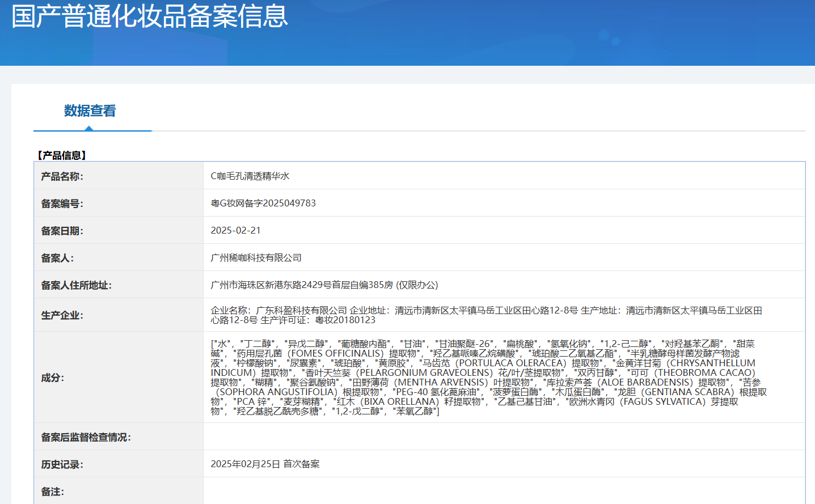Click the empty 备注 value cell
The image size is (815, 504).
(504, 492)
